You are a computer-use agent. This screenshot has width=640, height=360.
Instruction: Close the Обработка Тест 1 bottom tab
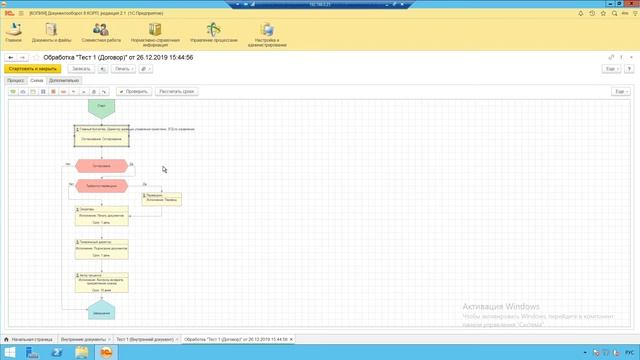click(291, 339)
